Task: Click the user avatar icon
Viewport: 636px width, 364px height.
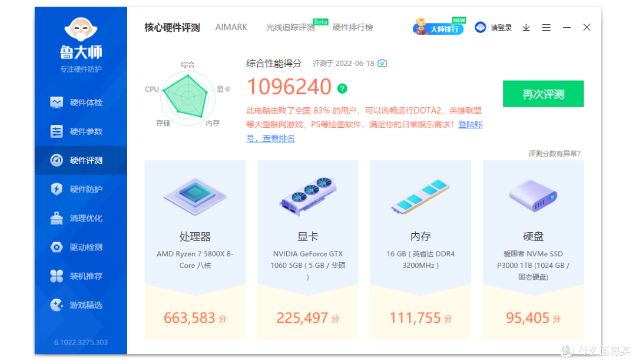Action: click(481, 27)
